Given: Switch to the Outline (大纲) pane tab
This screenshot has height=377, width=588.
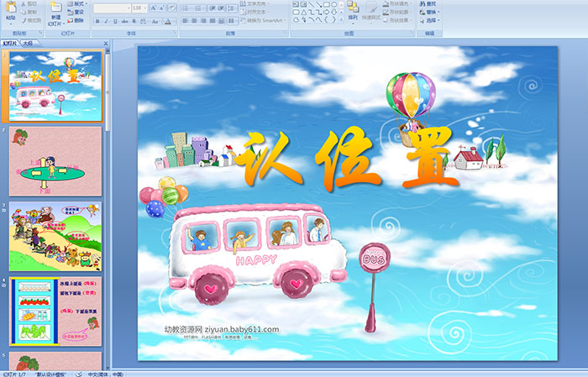Looking at the screenshot, I should click(x=28, y=44).
